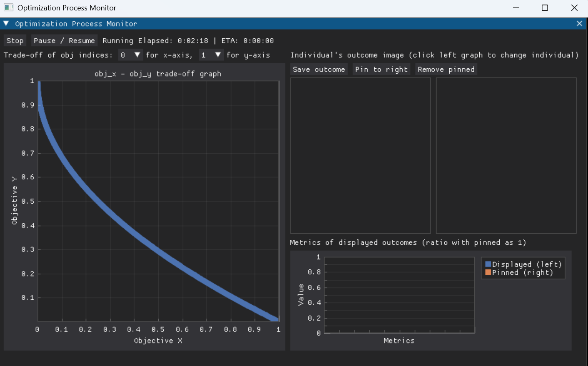The height and width of the screenshot is (366, 588).
Task: Remove the pinned outcome
Action: [446, 69]
